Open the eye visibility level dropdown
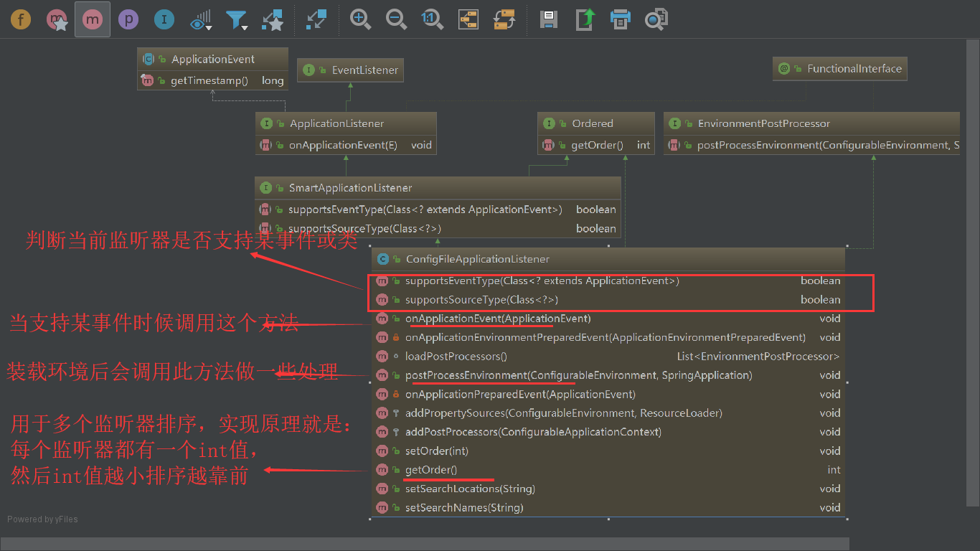Viewport: 980px width, 551px height. 202,19
